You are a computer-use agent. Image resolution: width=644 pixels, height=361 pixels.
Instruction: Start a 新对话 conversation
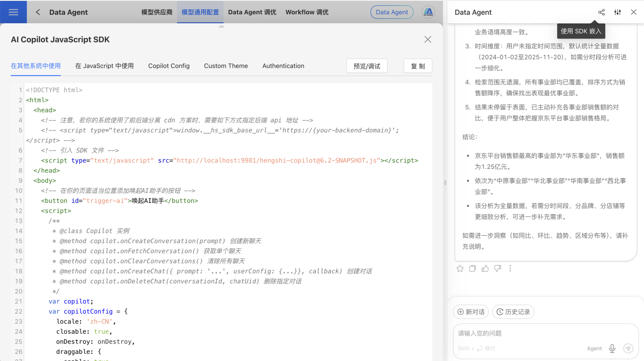(x=471, y=312)
